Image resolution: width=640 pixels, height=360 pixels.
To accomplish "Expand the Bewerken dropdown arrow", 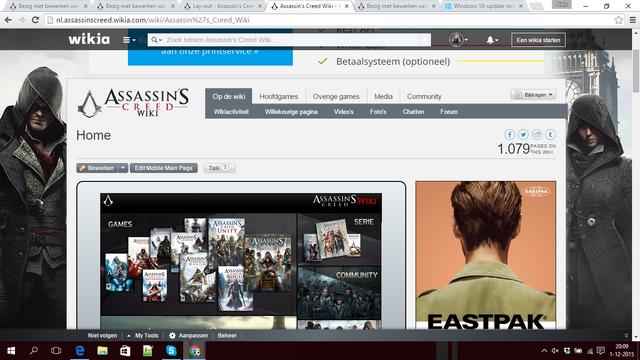I will (123, 168).
